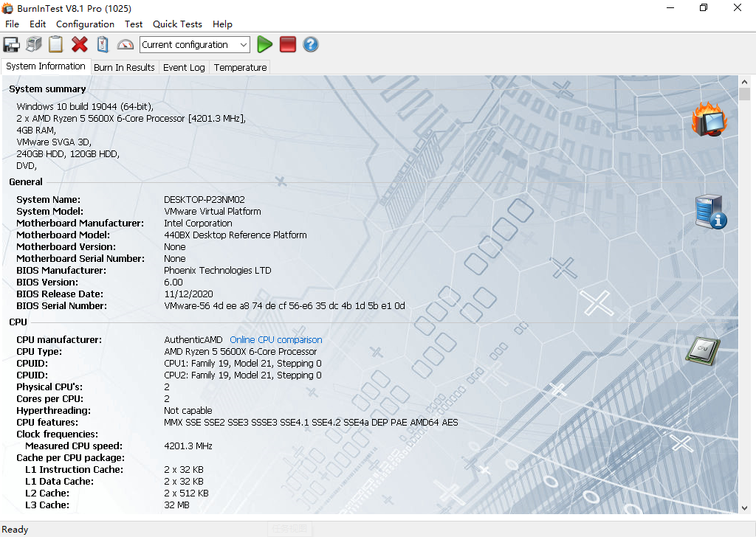Open the Quick Tests menu

(x=177, y=24)
